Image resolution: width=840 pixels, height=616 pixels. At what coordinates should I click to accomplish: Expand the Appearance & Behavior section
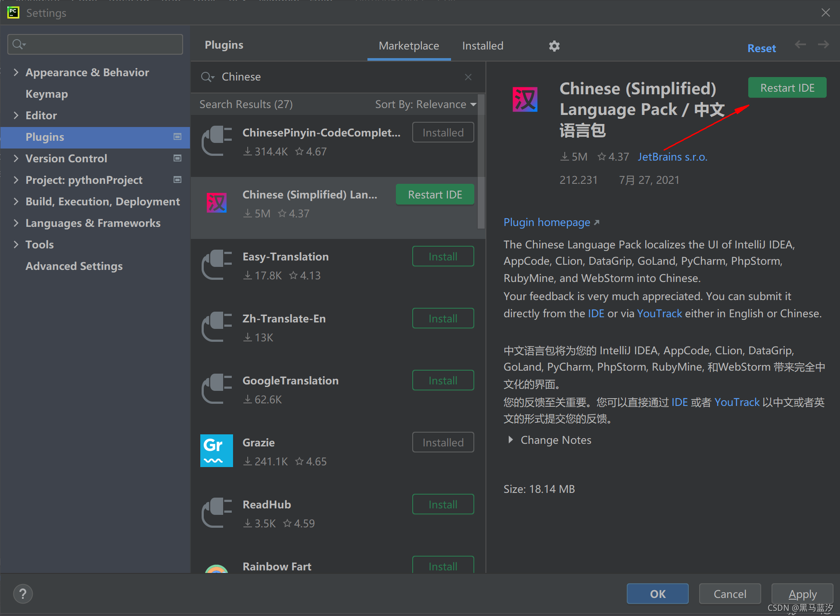(16, 72)
